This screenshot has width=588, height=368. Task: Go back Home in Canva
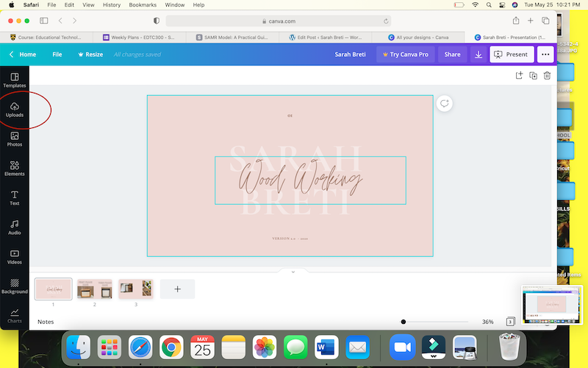[23, 54]
